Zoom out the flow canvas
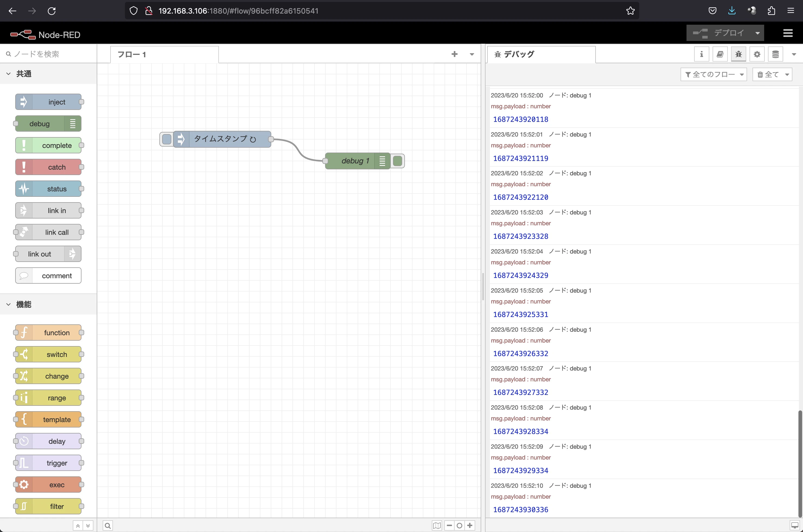This screenshot has width=803, height=532. tap(449, 525)
